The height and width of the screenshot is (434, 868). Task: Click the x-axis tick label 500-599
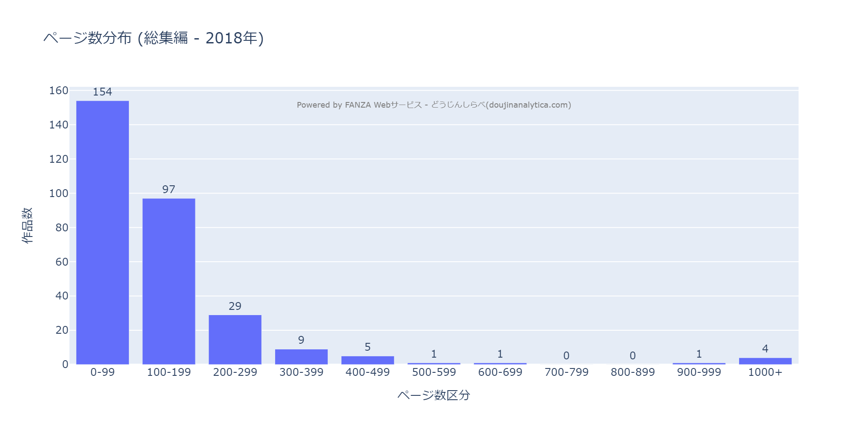434,372
